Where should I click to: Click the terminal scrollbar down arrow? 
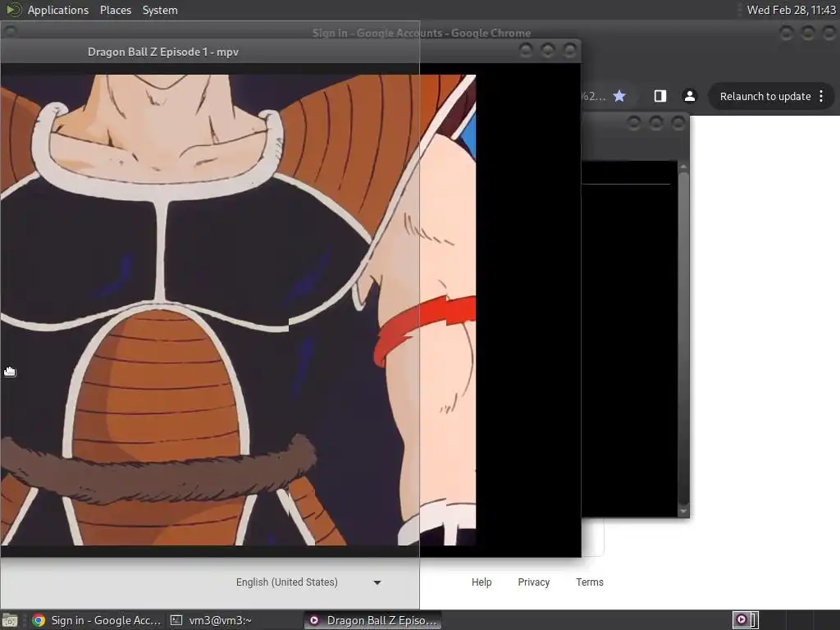point(683,510)
